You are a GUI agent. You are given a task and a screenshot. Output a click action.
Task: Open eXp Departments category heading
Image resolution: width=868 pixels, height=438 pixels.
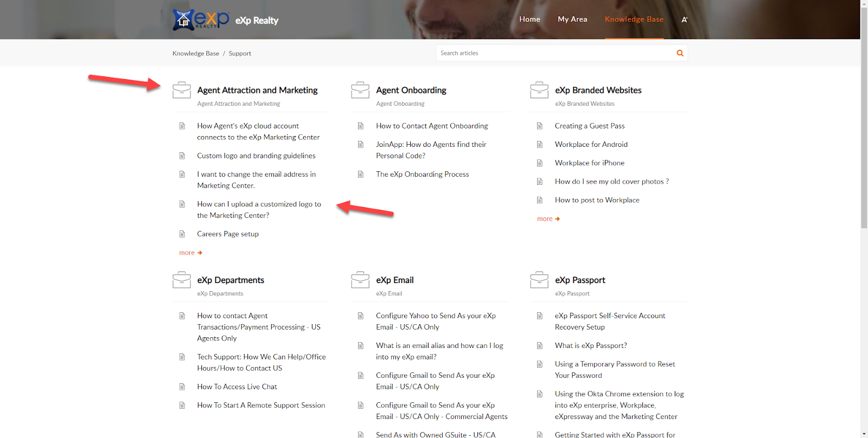[231, 280]
